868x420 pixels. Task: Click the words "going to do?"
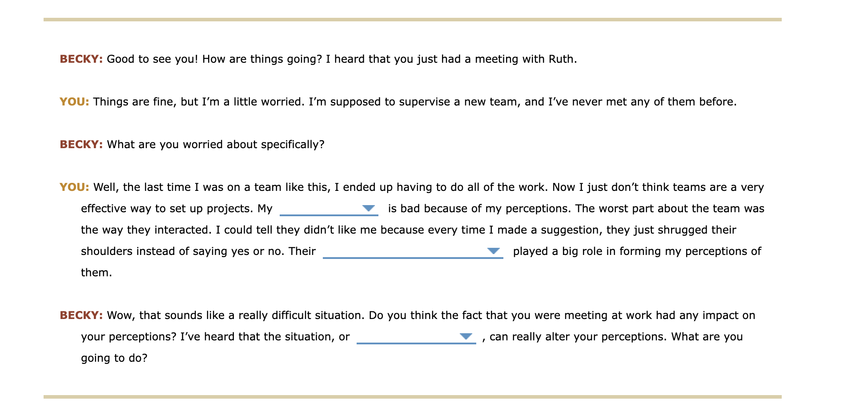pos(114,357)
